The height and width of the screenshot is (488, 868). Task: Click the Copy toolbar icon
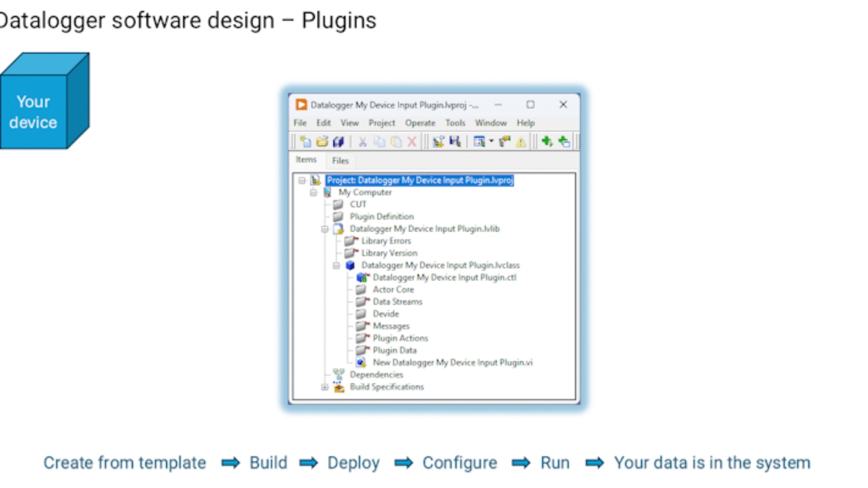point(379,141)
